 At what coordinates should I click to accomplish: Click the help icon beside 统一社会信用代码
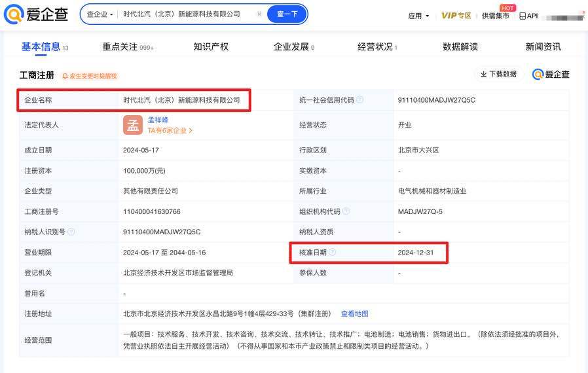coord(359,100)
